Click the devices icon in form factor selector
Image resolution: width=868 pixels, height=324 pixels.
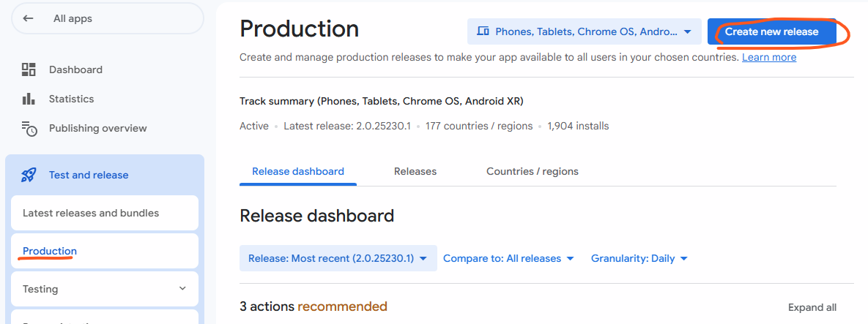coord(483,31)
